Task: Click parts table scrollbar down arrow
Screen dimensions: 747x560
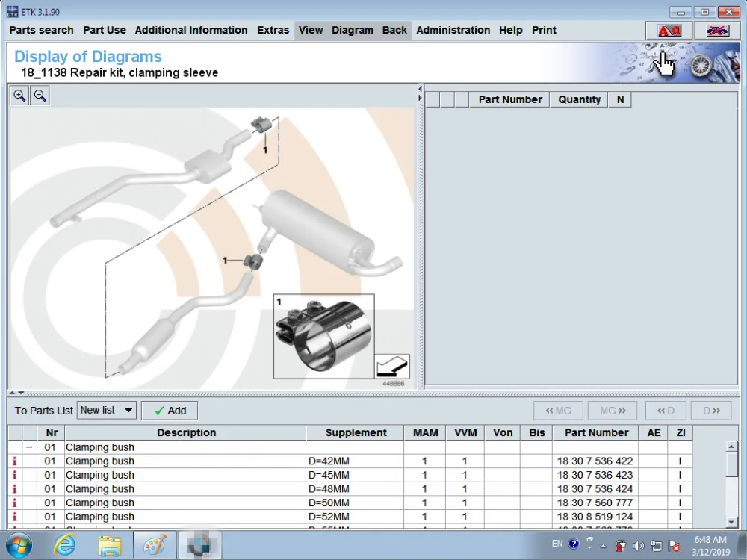Action: (x=732, y=523)
